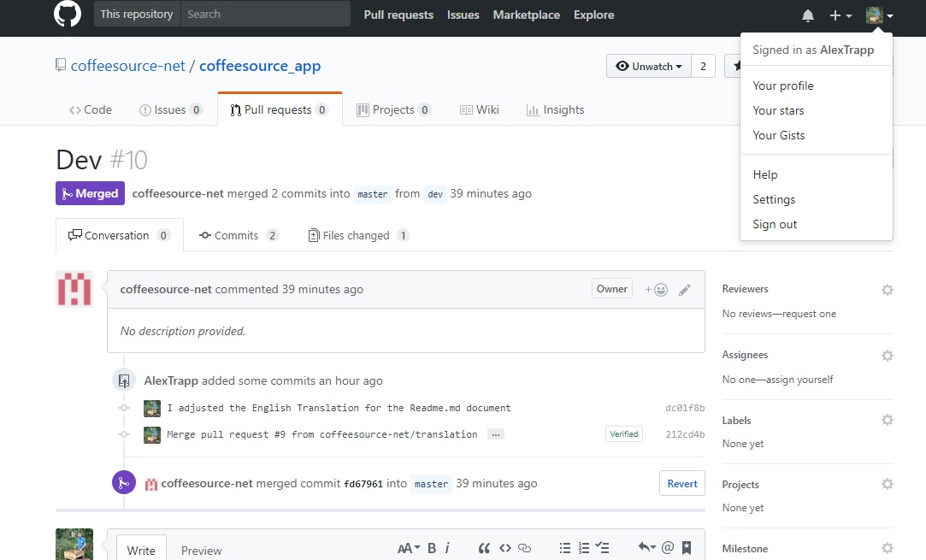This screenshot has height=560, width=926.
Task: Select Sign out from the user menu
Action: [774, 225]
